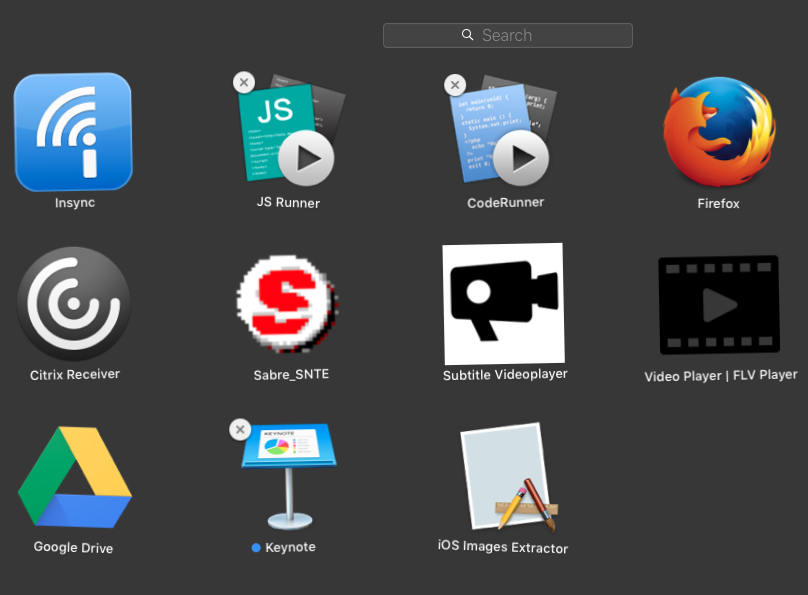Image resolution: width=808 pixels, height=595 pixels.
Task: Click in the Launchpad Search field
Action: pos(508,36)
